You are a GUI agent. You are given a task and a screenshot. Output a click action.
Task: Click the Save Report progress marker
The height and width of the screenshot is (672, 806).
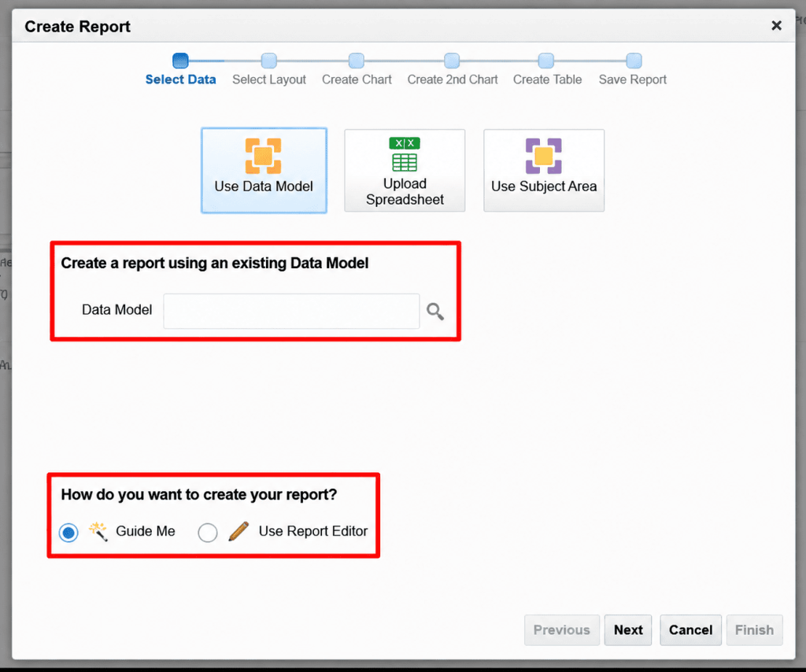pos(634,61)
